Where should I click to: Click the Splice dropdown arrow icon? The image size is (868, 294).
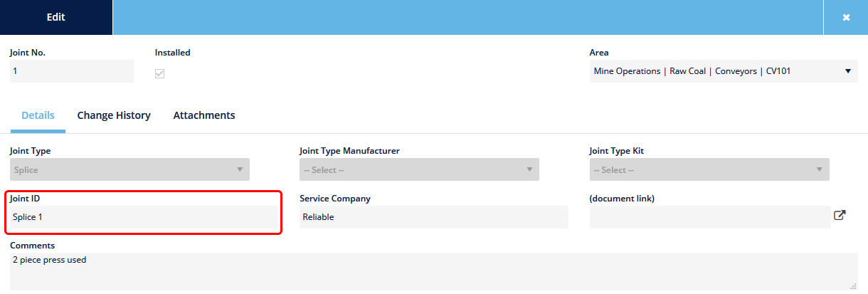(x=239, y=169)
